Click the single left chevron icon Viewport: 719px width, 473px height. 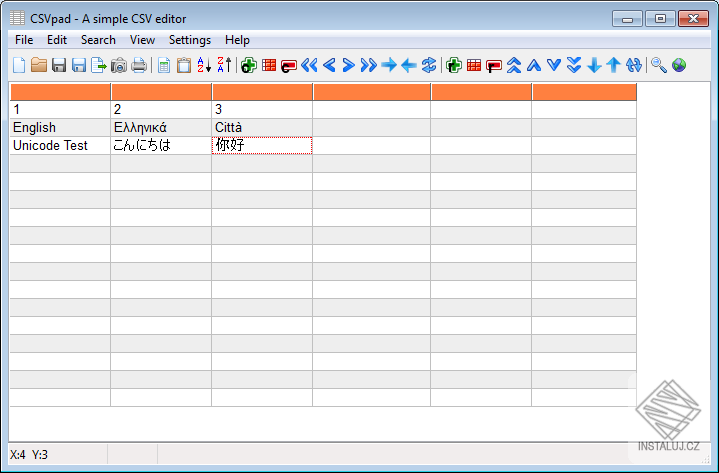[329, 65]
